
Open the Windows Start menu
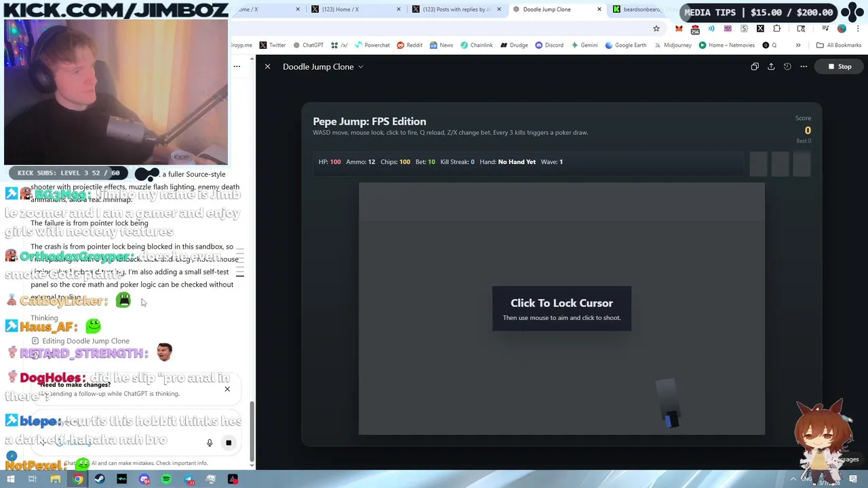click(x=11, y=479)
